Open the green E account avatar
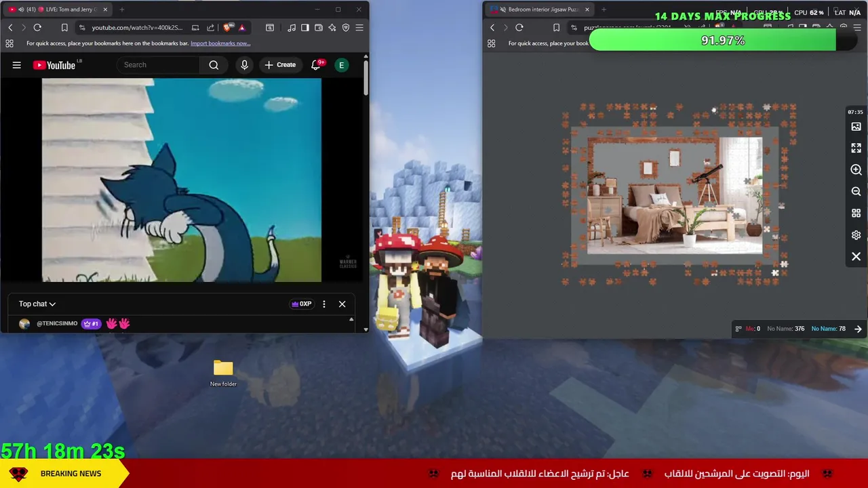 tap(342, 65)
